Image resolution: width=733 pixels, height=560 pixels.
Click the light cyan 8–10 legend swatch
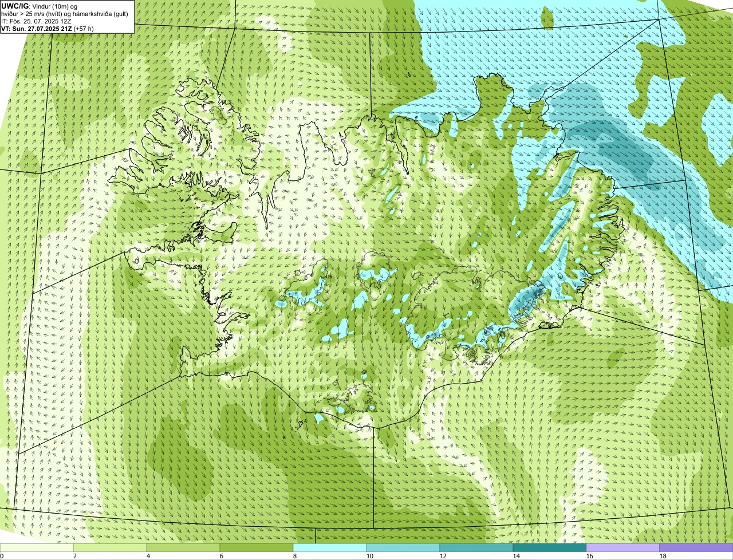pyautogui.click(x=330, y=547)
